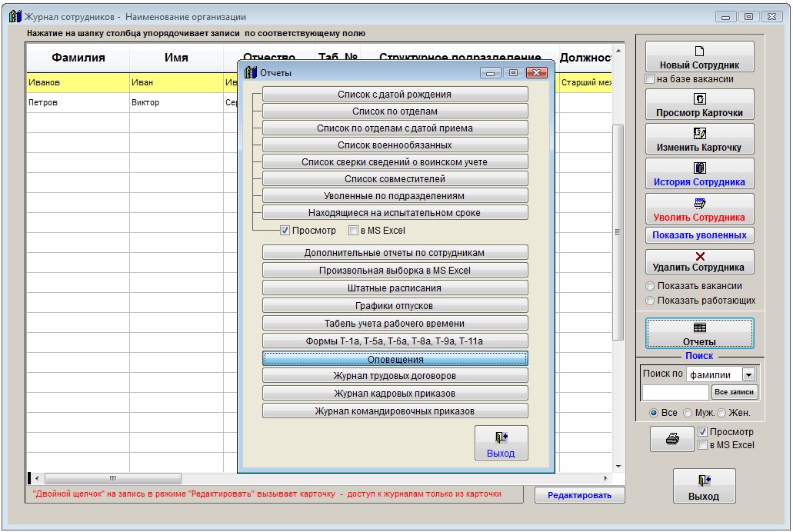This screenshot has width=793, height=532.
Task: Click the Все записи button
Action: (735, 392)
